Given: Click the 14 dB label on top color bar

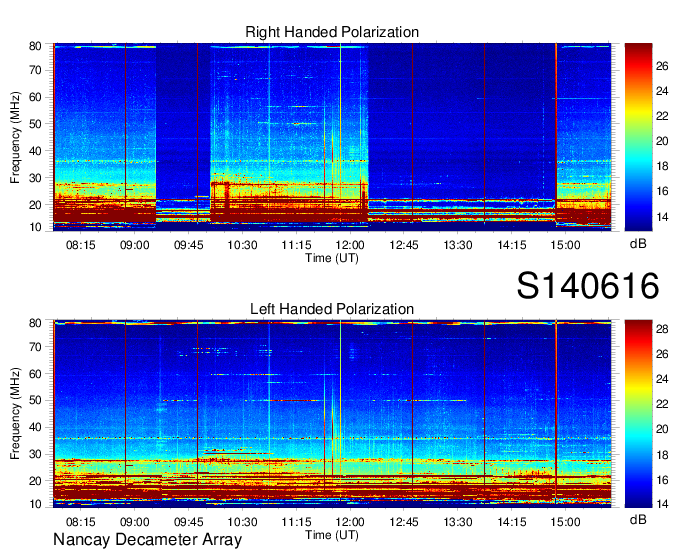Looking at the screenshot, I should point(662,217).
